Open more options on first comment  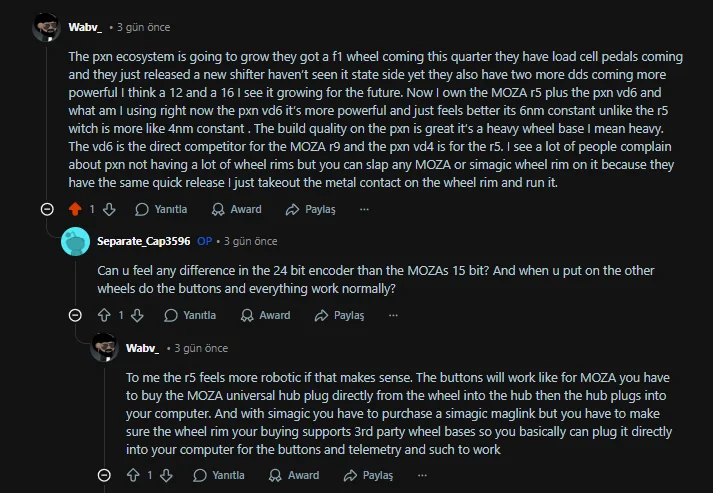pos(364,209)
